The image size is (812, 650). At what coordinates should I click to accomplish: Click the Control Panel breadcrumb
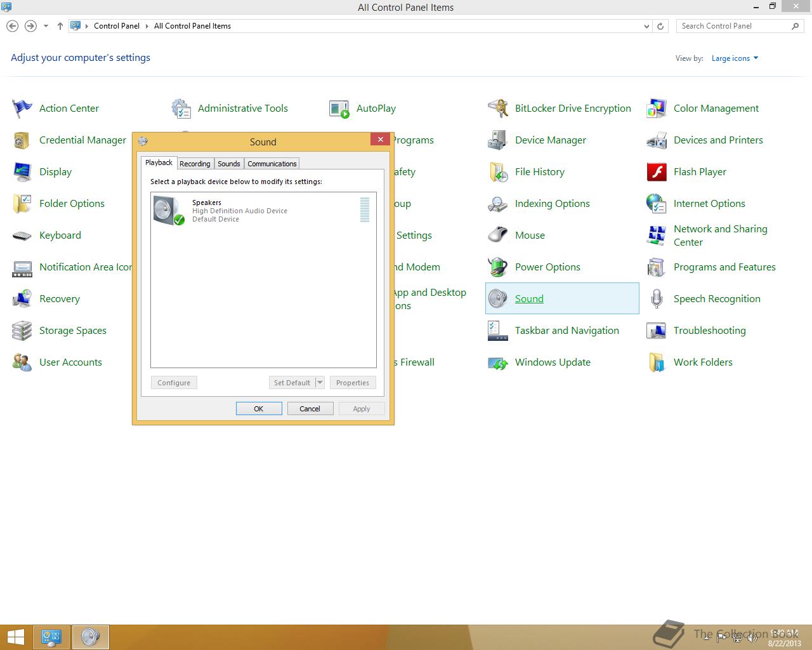[117, 26]
